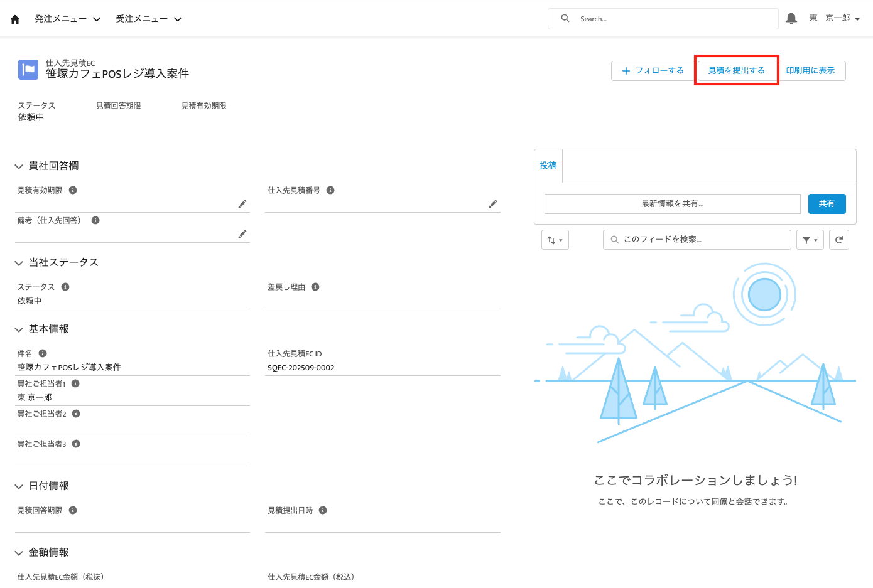The image size is (873, 588).
Task: Show info tooltip for 備考（仕入先回答）
Action: click(x=95, y=220)
